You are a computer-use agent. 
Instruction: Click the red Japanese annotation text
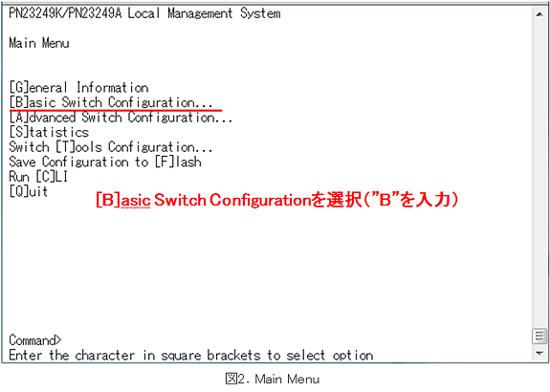coord(277,200)
